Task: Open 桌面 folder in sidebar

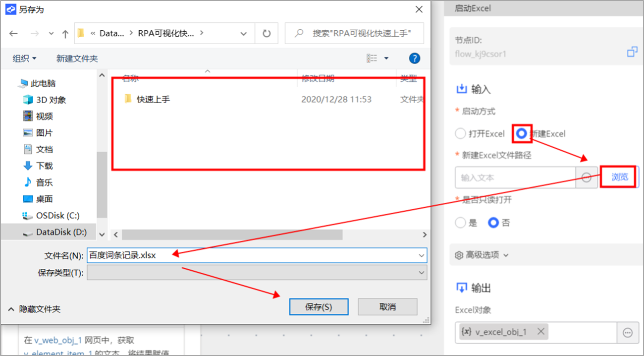Action: point(38,199)
